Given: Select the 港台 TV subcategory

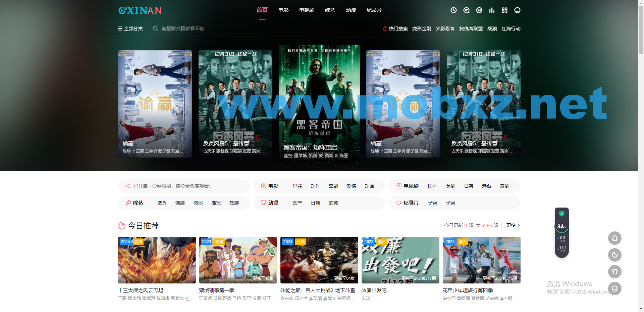Looking at the screenshot, I should [486, 186].
